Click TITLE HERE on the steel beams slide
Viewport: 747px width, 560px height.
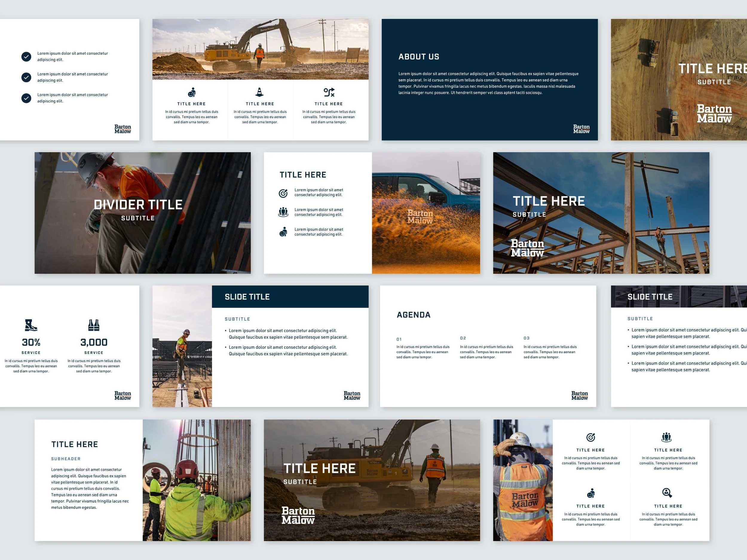549,201
